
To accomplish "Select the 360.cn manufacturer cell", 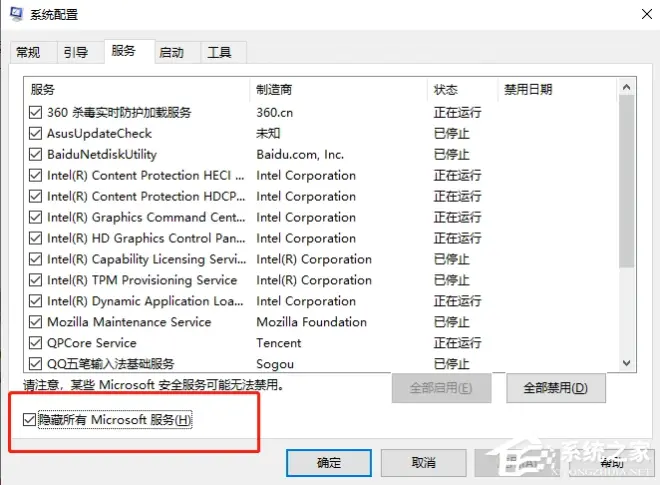I will click(274, 112).
